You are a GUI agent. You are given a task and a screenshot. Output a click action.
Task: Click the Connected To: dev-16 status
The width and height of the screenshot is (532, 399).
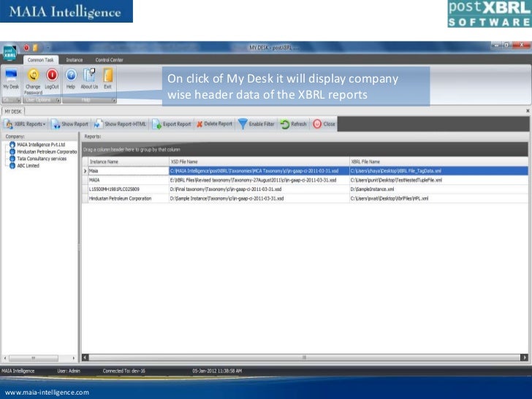(x=123, y=370)
